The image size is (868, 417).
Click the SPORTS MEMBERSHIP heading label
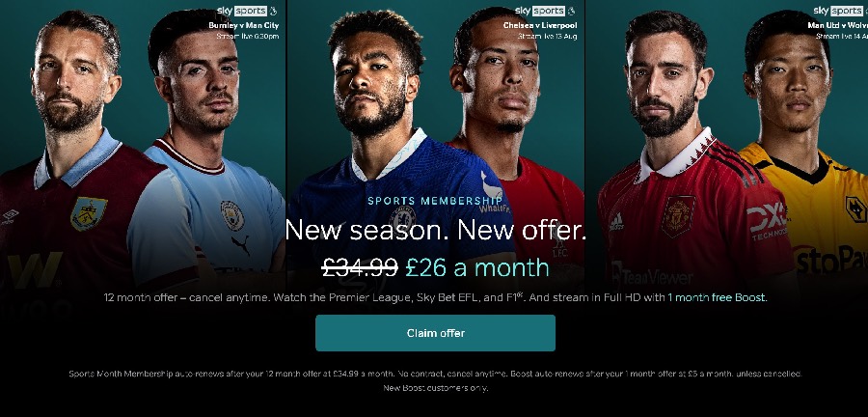point(435,201)
